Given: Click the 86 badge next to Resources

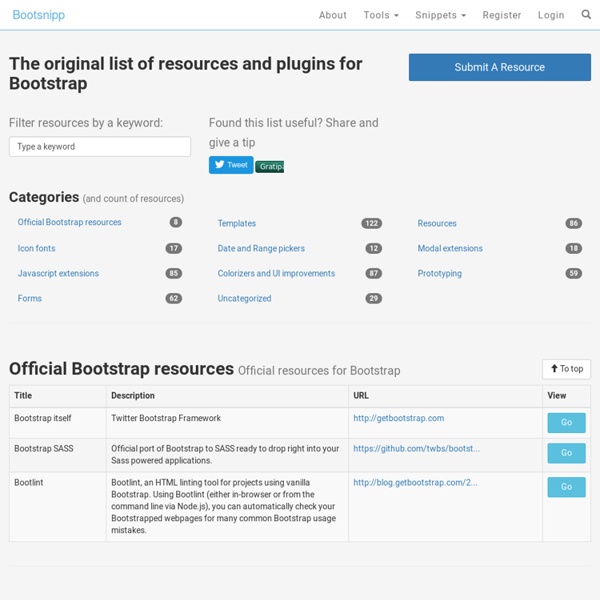Looking at the screenshot, I should point(574,223).
